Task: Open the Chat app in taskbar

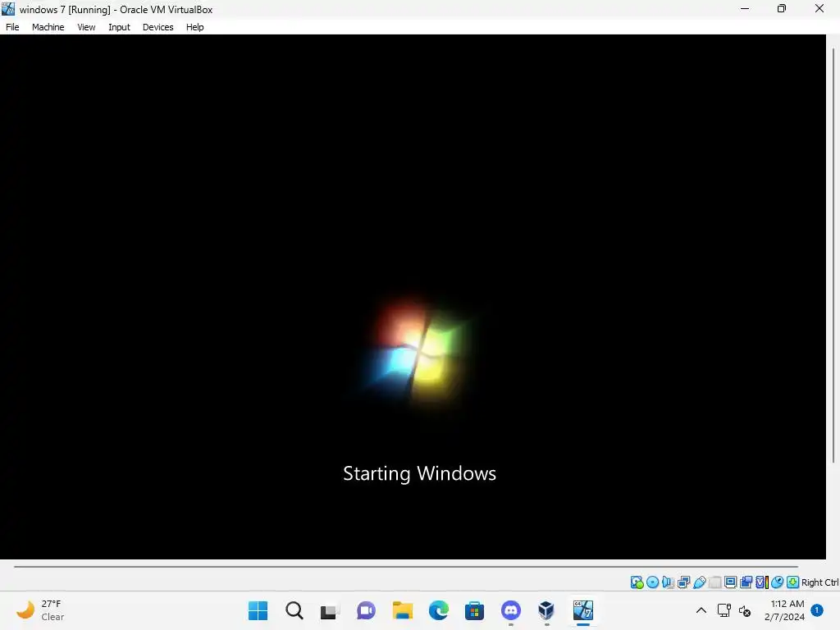Action: 366,610
